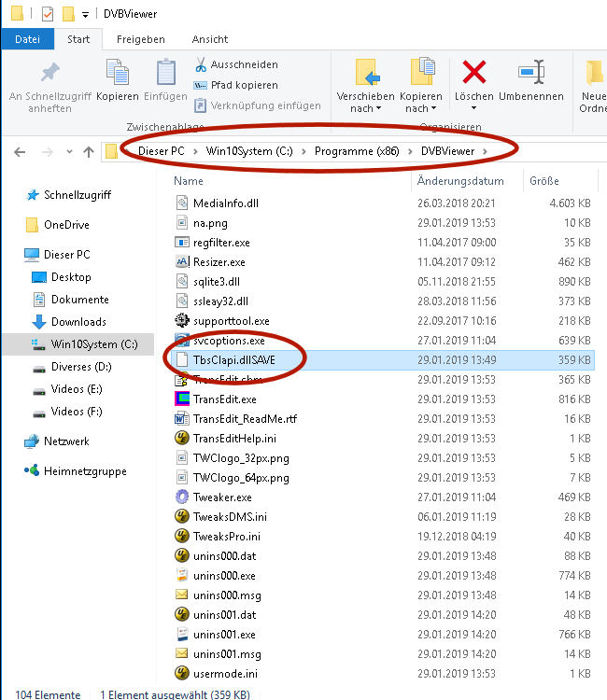This screenshot has height=700, width=607.
Task: Click the forward navigation arrow
Action: point(48,152)
